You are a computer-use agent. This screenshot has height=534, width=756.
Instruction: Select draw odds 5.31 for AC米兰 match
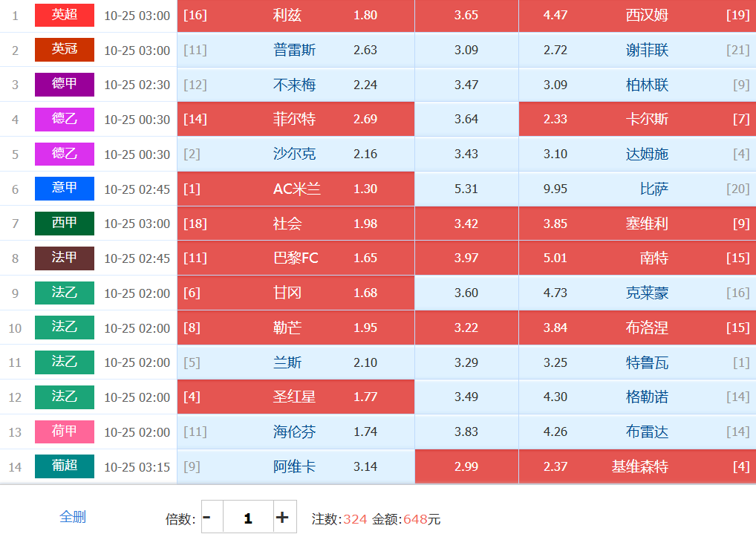coord(466,189)
